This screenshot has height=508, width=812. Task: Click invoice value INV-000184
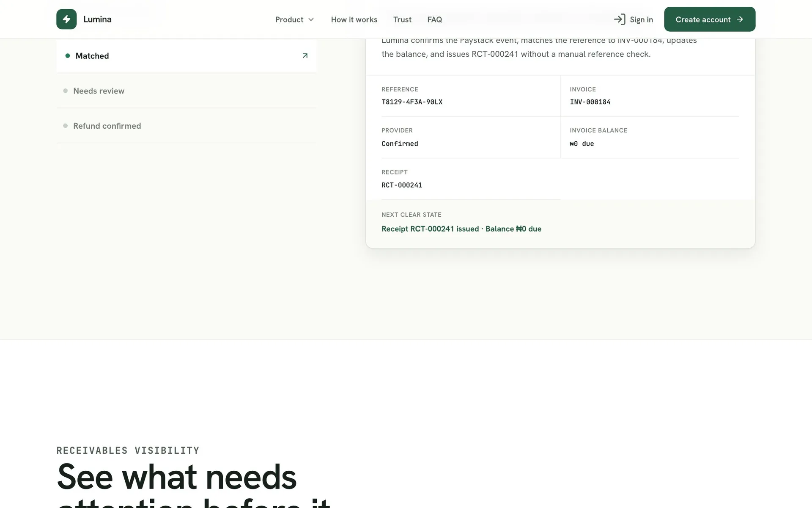pos(590,102)
